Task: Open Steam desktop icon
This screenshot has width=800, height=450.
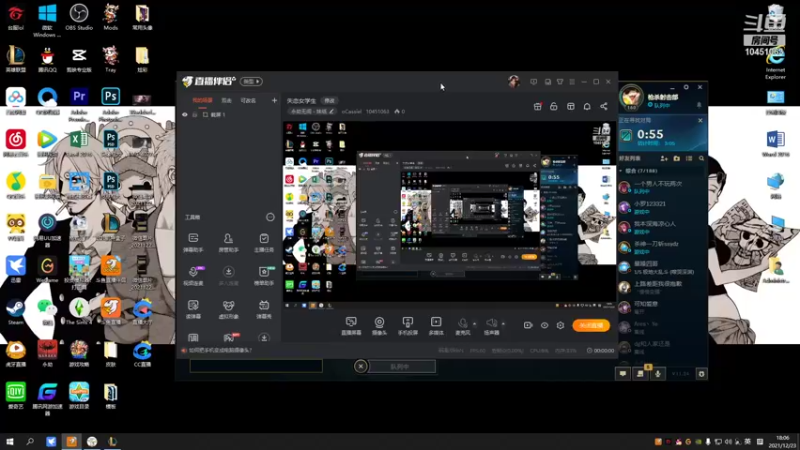Action: (x=15, y=312)
